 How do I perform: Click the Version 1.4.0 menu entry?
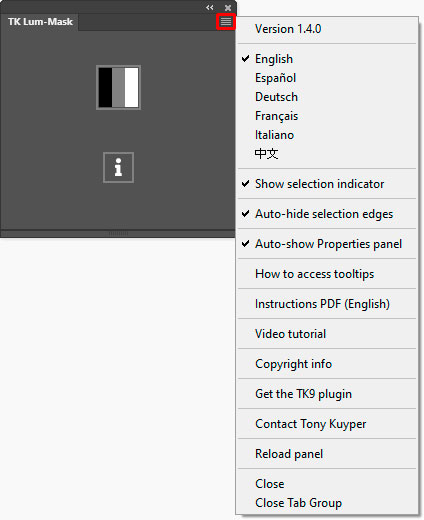(327, 29)
